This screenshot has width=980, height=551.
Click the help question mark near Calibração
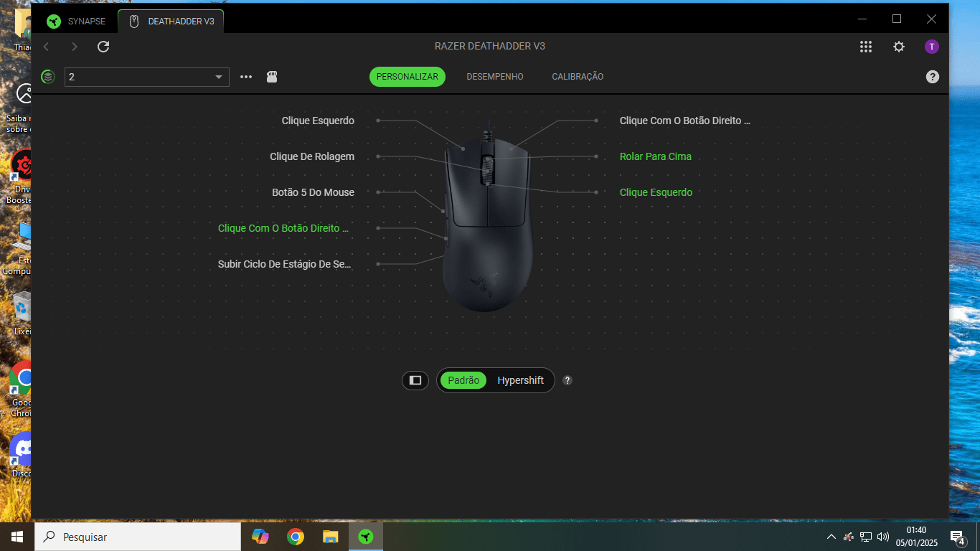point(933,77)
